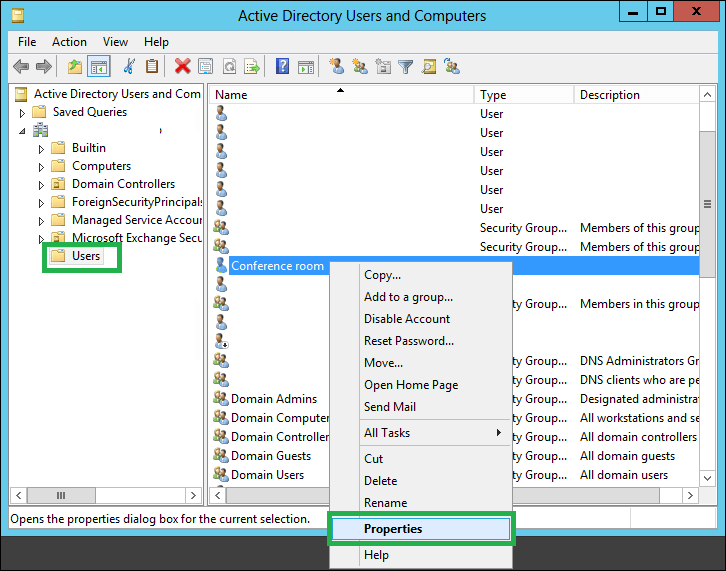Choose Properties from context menu
Image resolution: width=726 pixels, height=571 pixels.
coord(420,528)
